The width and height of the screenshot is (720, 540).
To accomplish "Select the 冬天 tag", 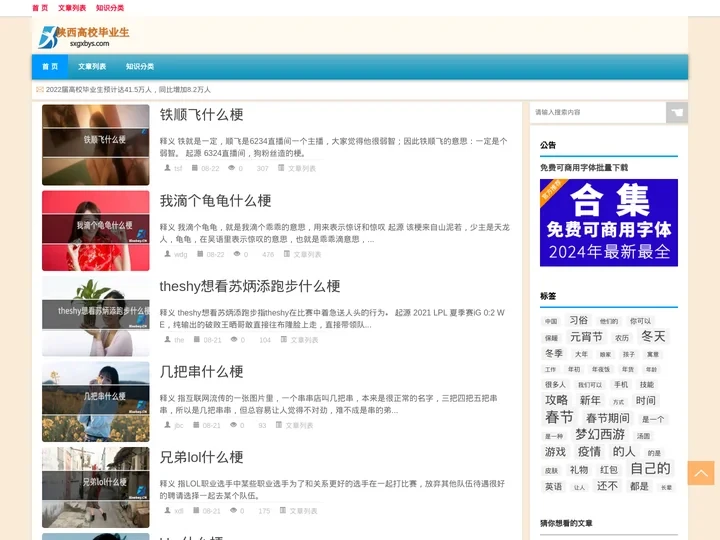I will (x=653, y=336).
